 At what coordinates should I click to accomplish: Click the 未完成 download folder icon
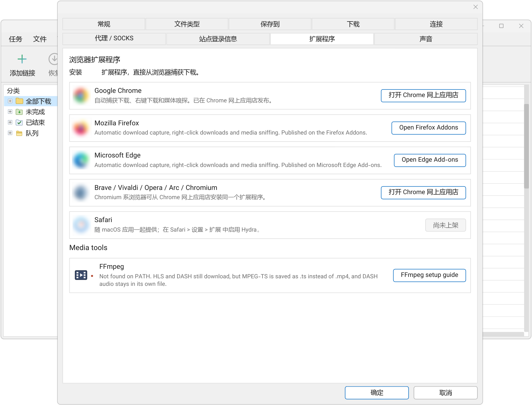[x=19, y=112]
